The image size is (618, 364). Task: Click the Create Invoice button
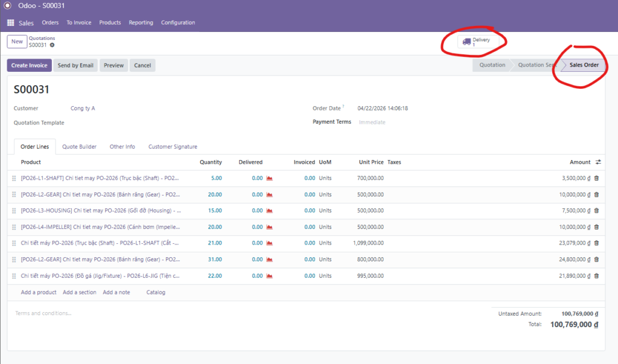click(x=29, y=65)
